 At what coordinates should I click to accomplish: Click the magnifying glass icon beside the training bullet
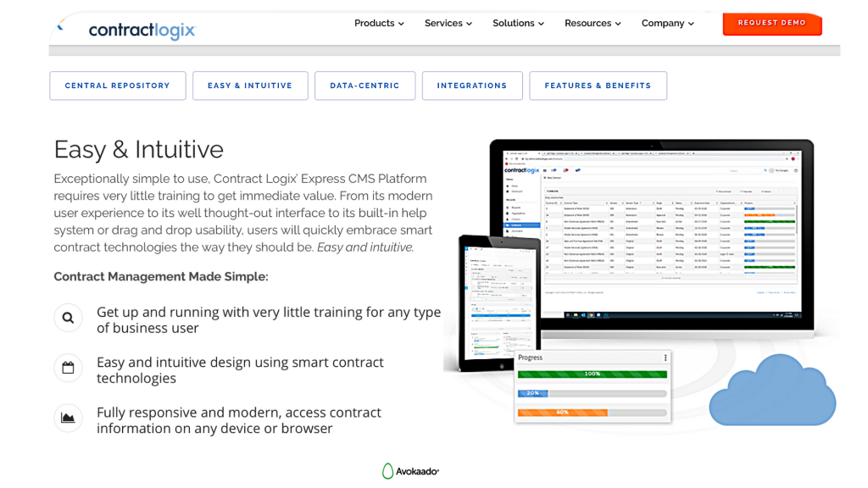68,318
